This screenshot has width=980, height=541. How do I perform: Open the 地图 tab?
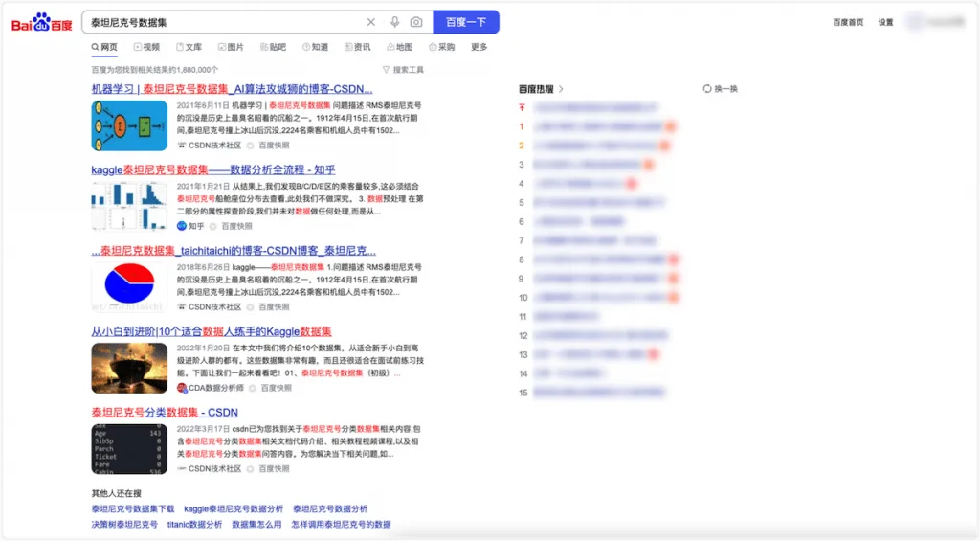pyautogui.click(x=399, y=47)
